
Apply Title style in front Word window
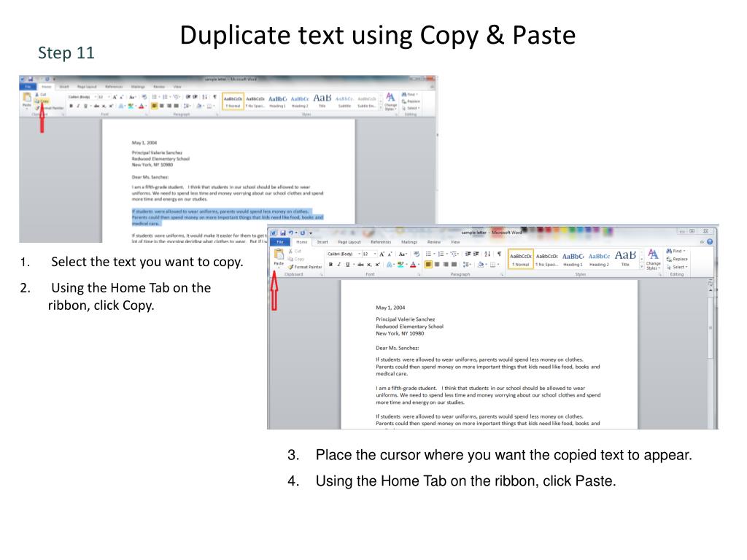tap(625, 259)
